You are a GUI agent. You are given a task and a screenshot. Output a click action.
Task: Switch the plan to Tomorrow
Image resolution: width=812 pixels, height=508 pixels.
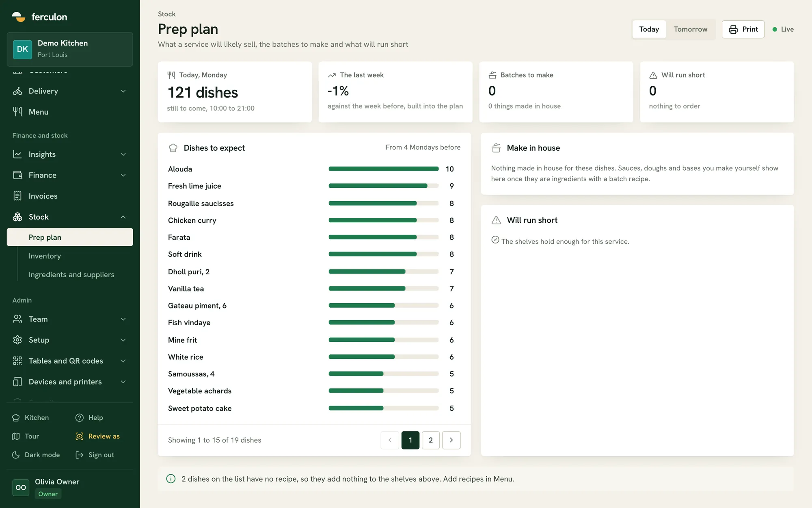point(690,29)
